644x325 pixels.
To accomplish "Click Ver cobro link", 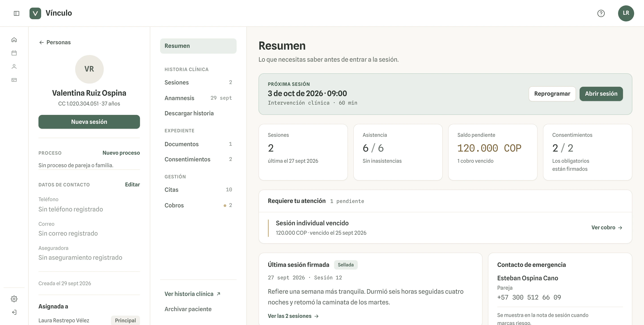I will (607, 228).
